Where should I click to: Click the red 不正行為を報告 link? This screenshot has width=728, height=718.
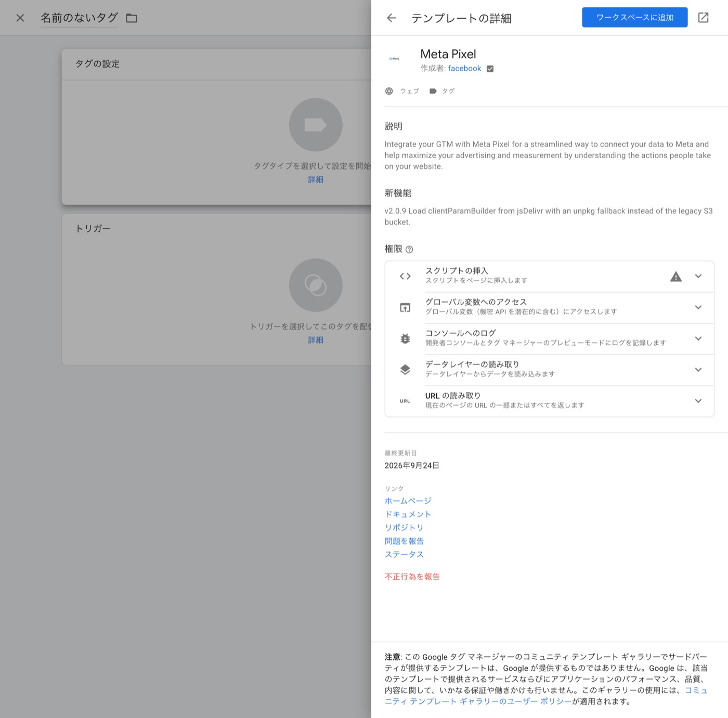coord(412,577)
